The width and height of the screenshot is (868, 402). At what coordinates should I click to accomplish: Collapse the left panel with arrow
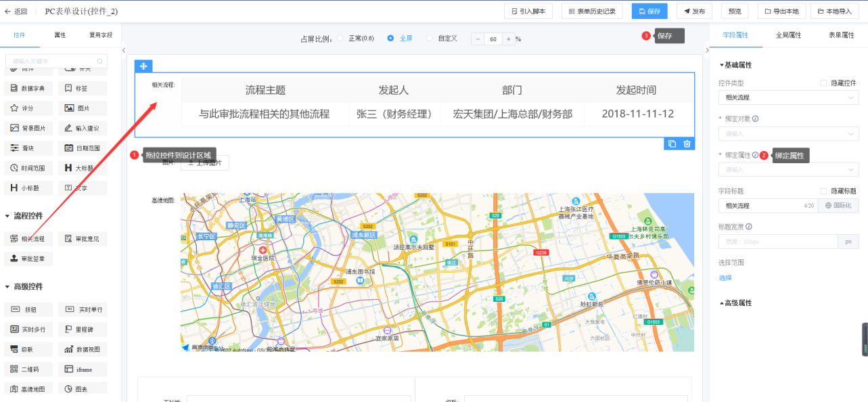click(x=124, y=50)
